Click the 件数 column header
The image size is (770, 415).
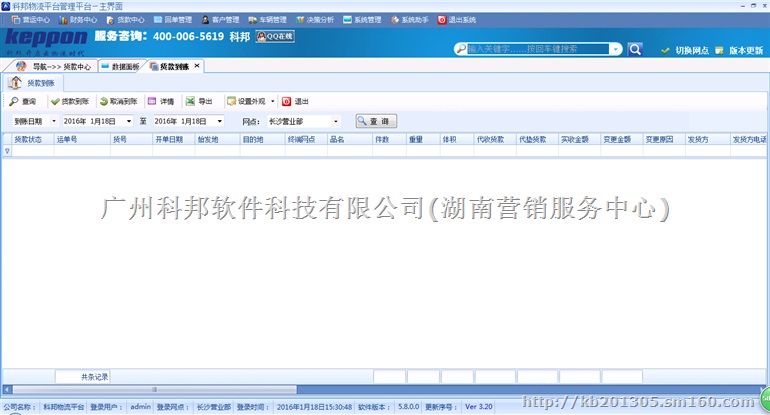click(x=389, y=139)
